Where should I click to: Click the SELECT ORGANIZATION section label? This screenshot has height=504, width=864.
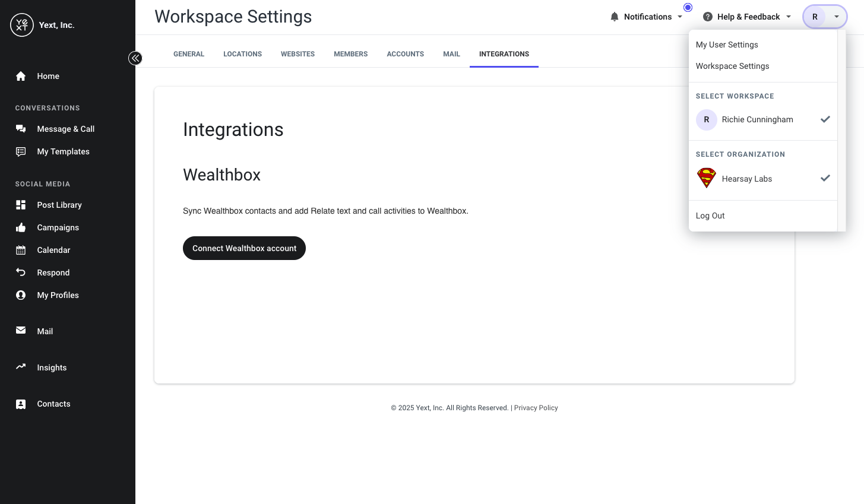coord(740,154)
